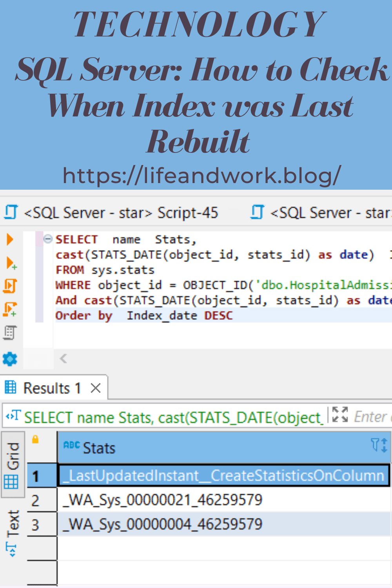Click the left scroll arrow below the SQL editor
392x588 pixels.
click(x=63, y=358)
